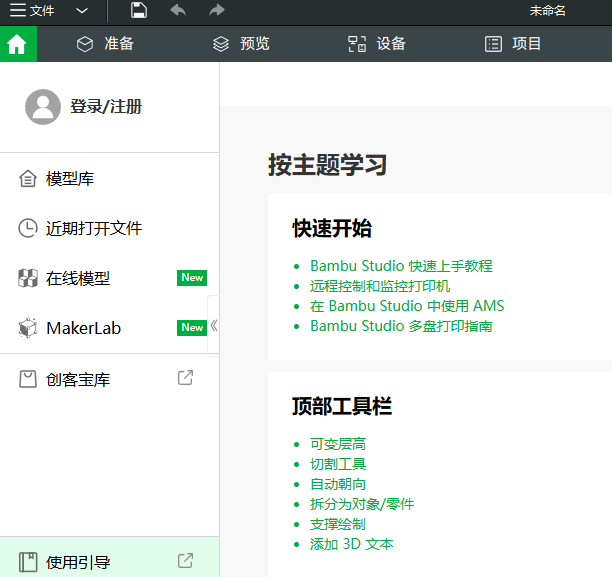Screen dimensions: 612x577
Task: Open the 可变层高 tutorial link
Action: tap(338, 444)
